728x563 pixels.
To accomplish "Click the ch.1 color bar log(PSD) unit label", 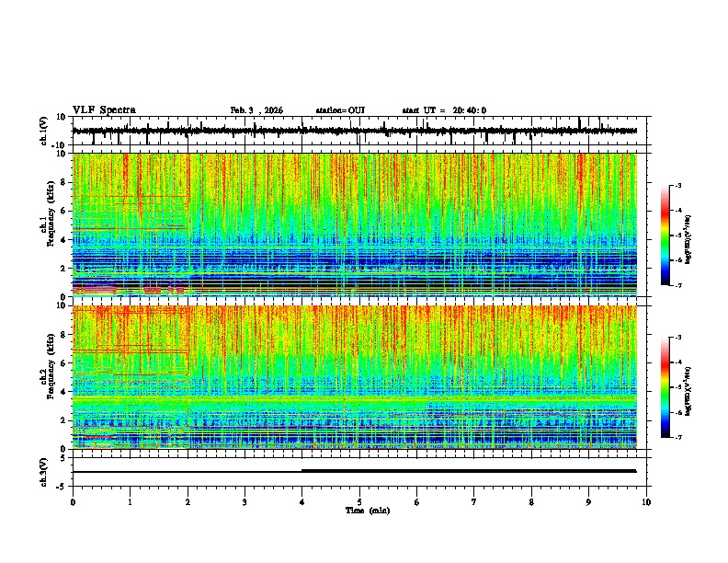I will pos(688,239).
